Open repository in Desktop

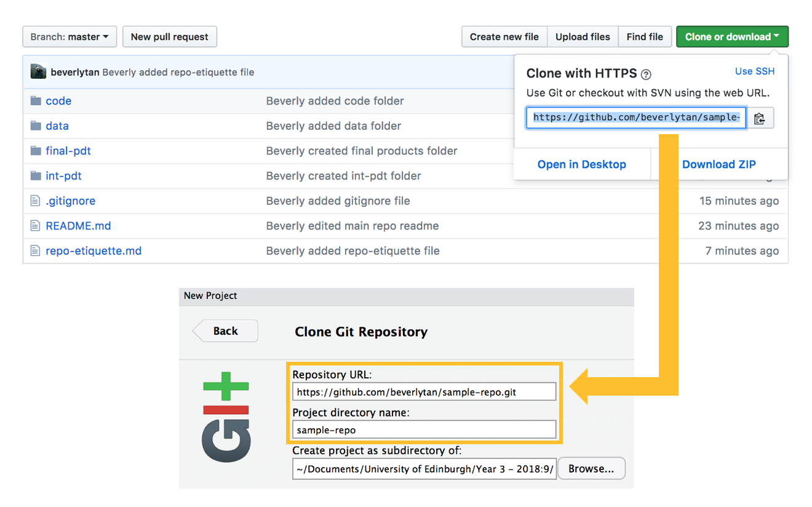tap(581, 164)
